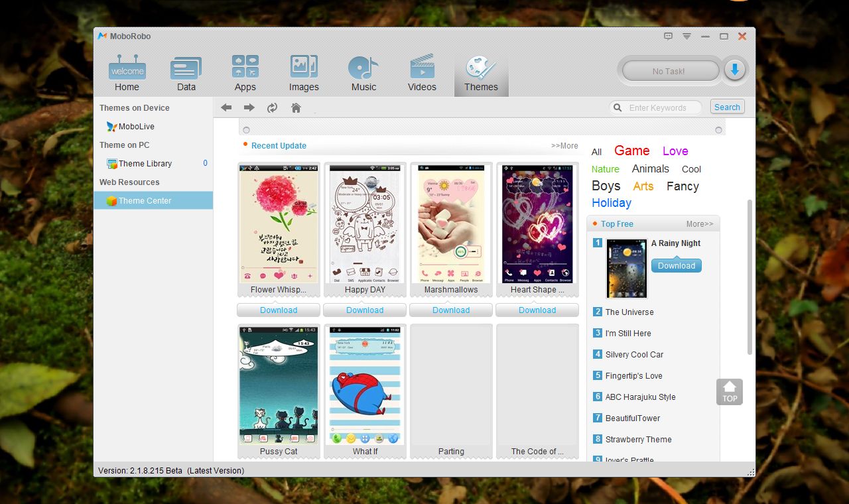Filter themes by Nature category
Viewport: 849px width, 504px height.
[x=605, y=169]
